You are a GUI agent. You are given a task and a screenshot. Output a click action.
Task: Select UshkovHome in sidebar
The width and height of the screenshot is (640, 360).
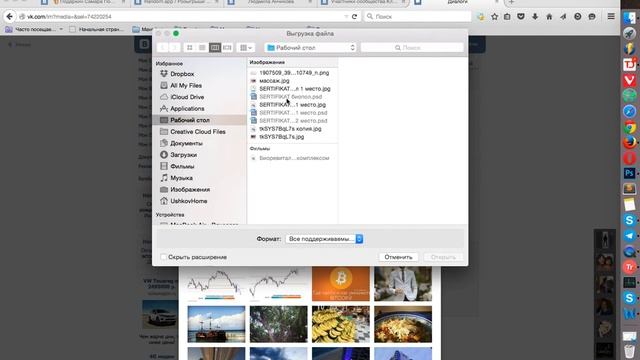(188, 201)
